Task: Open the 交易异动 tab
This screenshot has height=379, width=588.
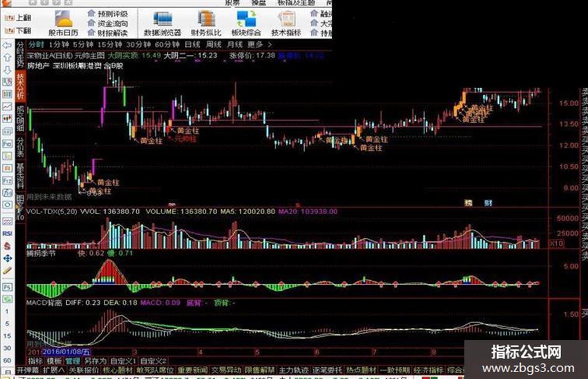Action: pyautogui.click(x=226, y=370)
